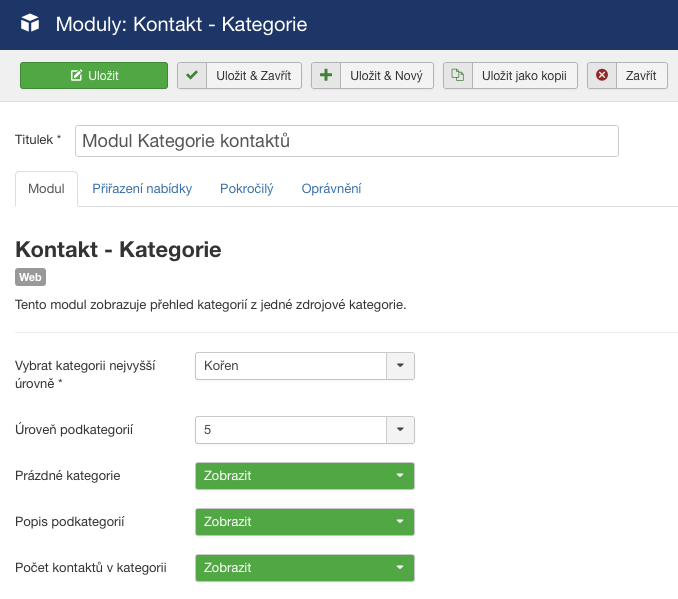Click the Joomla module cube icon in header
The width and height of the screenshot is (678, 599).
point(30,23)
